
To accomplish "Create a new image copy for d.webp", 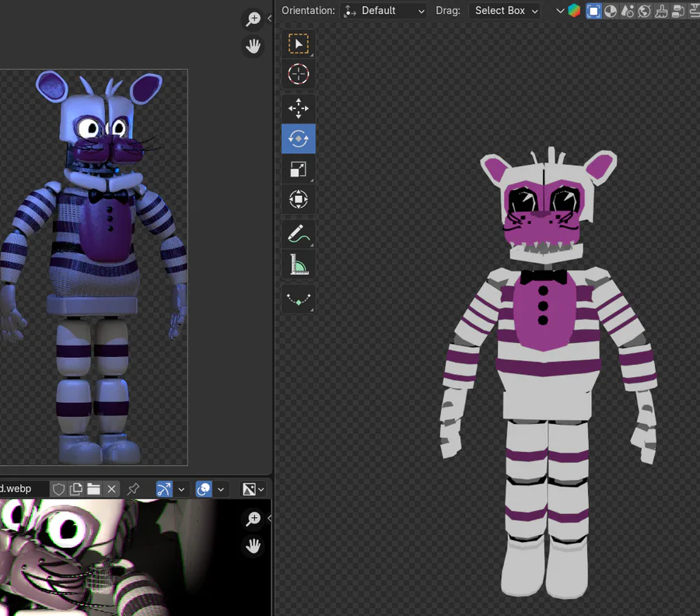I will (x=76, y=489).
